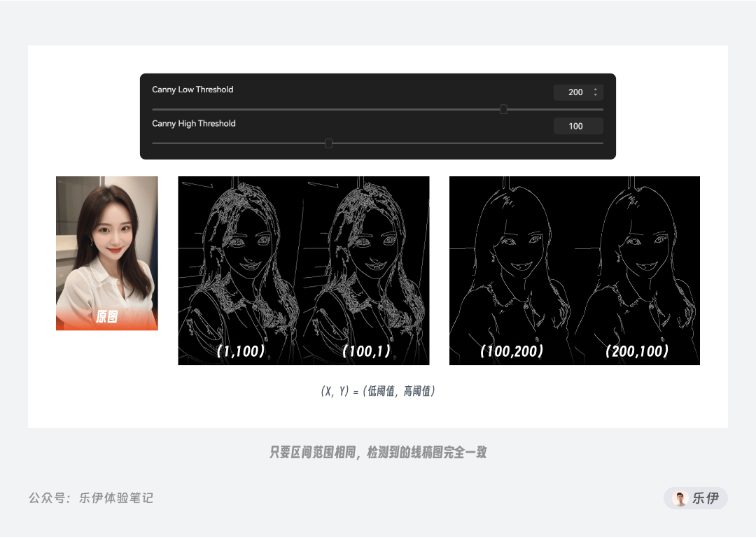The image size is (756, 538).
Task: Select the original portrait photo labeled 原图
Action: point(107,253)
